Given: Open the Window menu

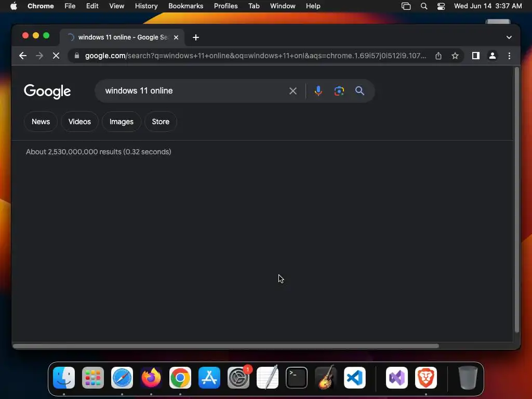Looking at the screenshot, I should point(283,6).
